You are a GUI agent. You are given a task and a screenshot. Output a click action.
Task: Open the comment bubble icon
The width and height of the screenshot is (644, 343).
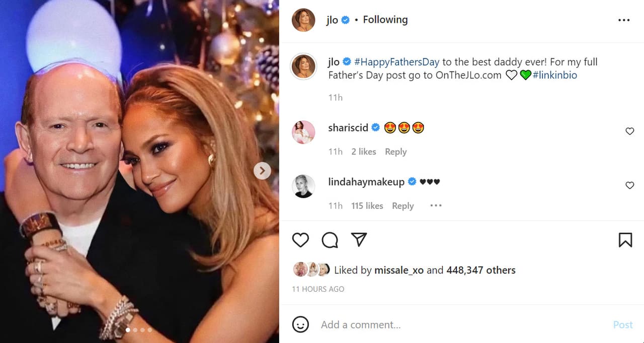point(330,240)
